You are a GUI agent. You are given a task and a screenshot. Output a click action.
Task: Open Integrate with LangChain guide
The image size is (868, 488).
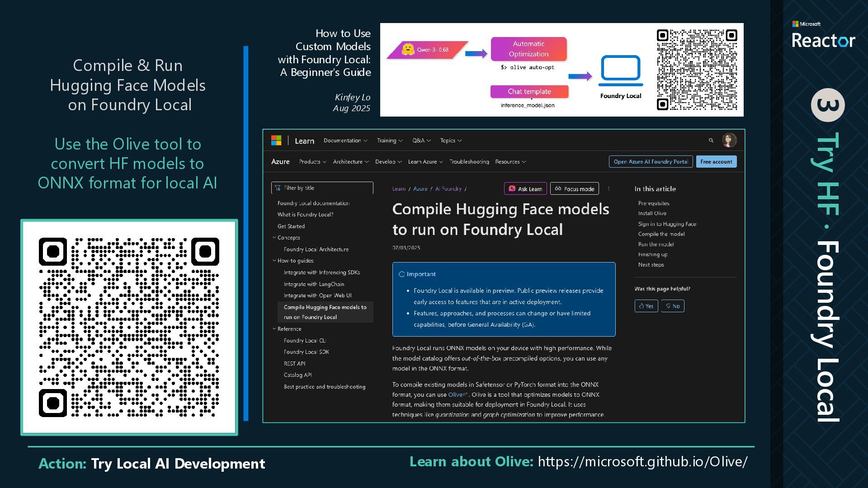coord(314,284)
